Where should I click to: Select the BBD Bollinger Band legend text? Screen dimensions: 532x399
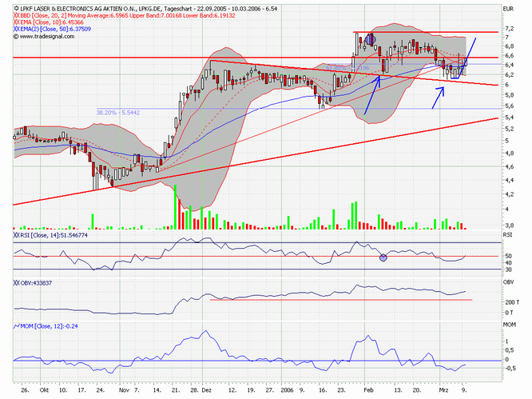click(128, 15)
